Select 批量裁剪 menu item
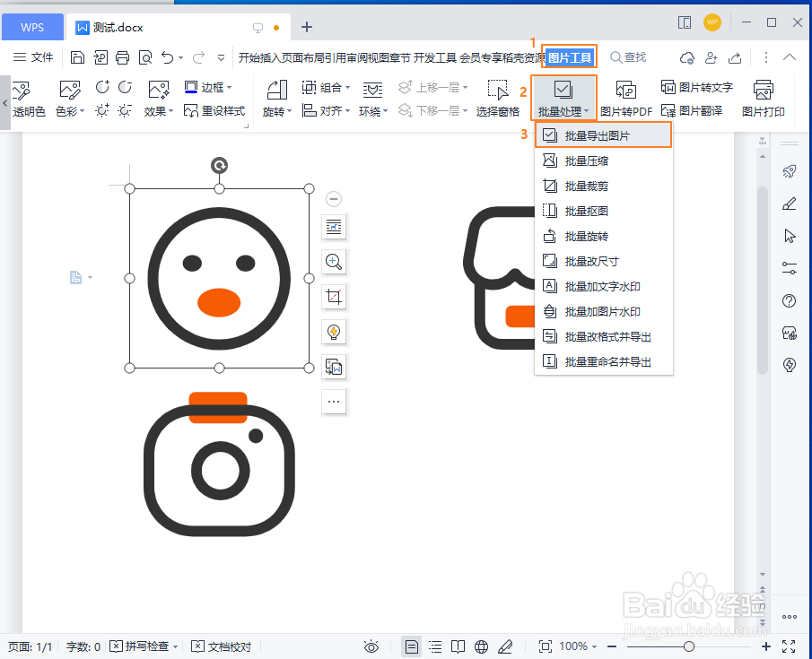Image resolution: width=812 pixels, height=659 pixels. pyautogui.click(x=603, y=186)
